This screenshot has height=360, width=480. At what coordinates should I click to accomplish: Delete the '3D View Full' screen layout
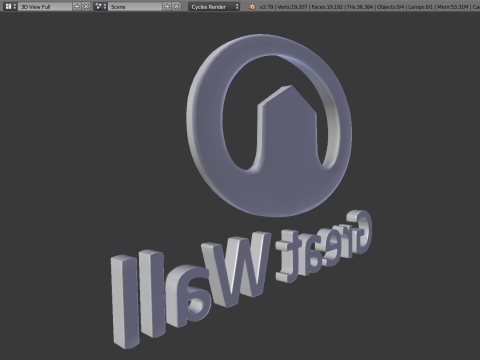[86, 6]
